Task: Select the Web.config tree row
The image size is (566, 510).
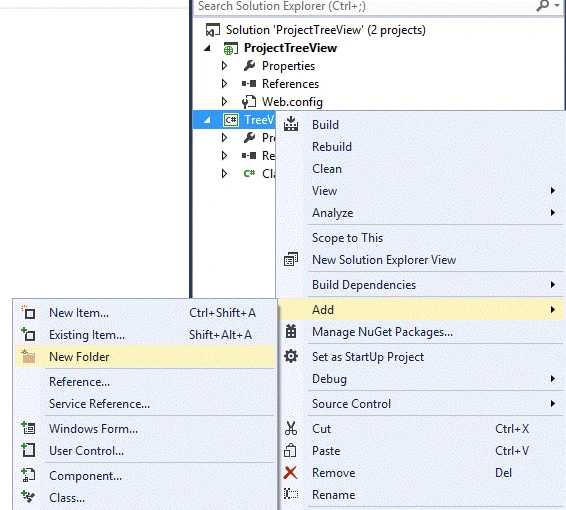Action: [x=379, y=102]
